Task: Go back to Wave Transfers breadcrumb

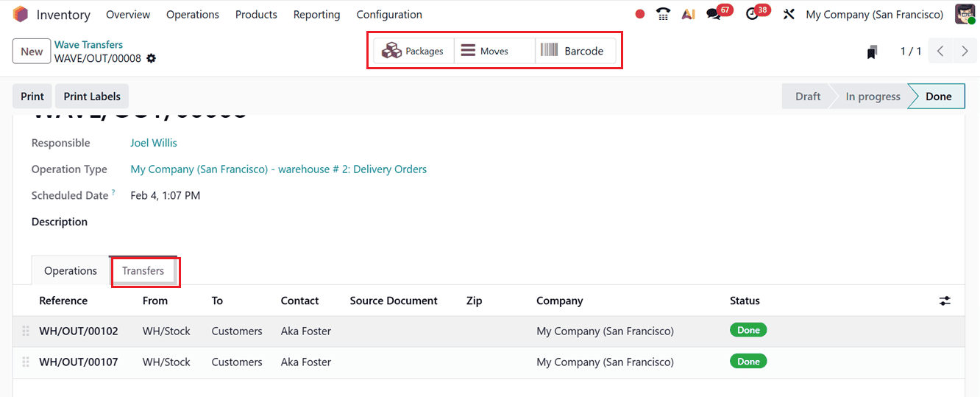Action: coord(88,44)
